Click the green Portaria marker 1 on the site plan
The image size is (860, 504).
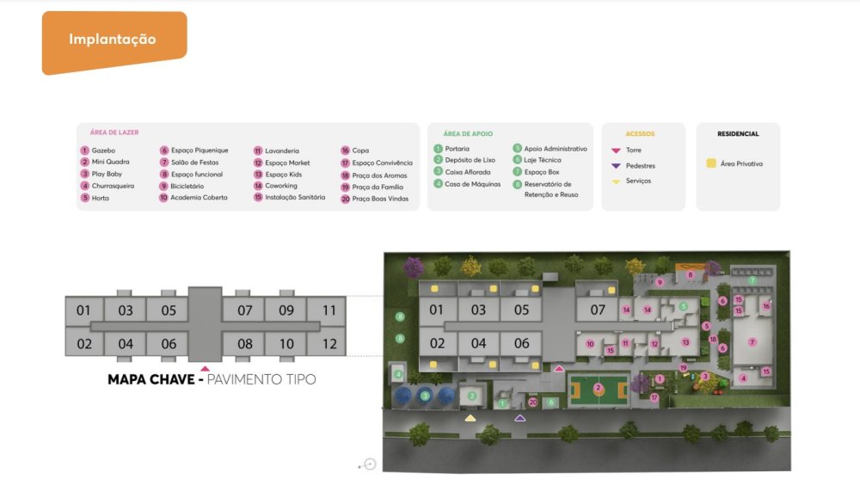[x=502, y=403]
